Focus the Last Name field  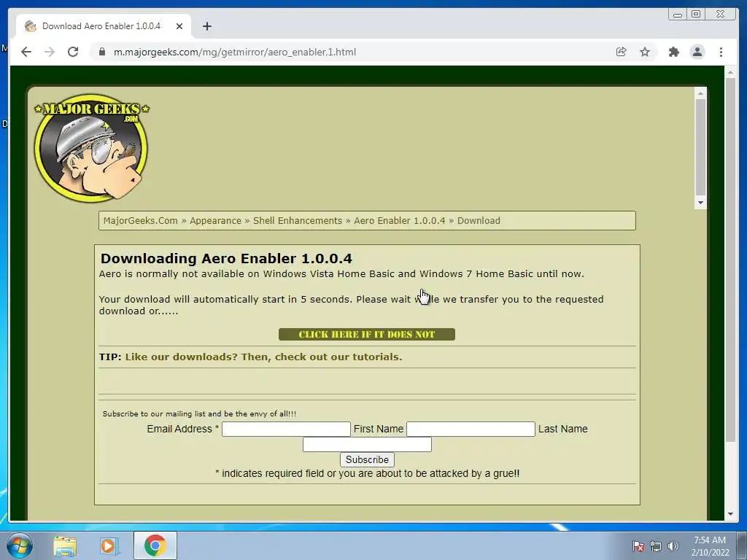(367, 444)
